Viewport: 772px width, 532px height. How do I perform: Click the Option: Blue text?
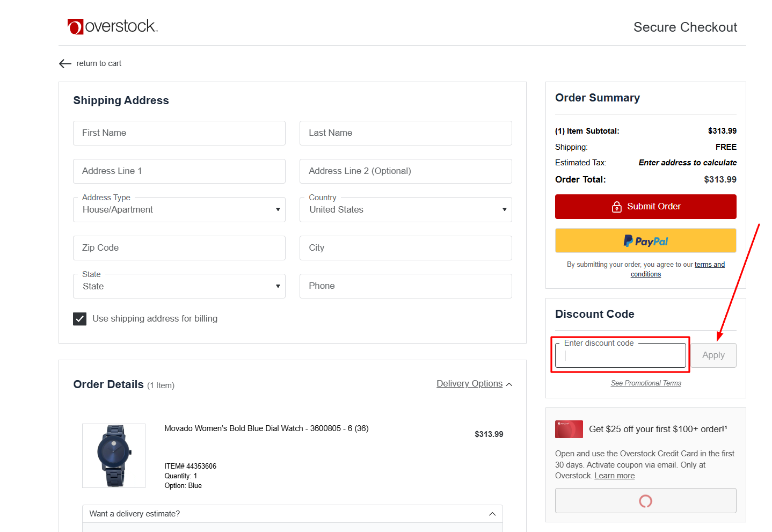tap(183, 485)
